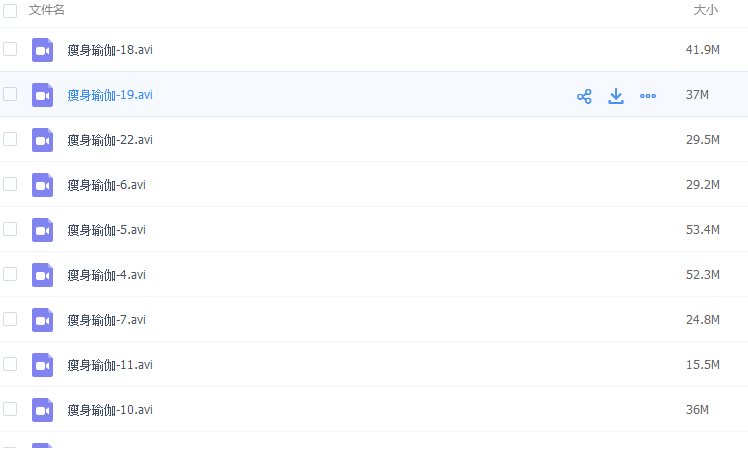Click the video icon for 瘦身瑜伽-10.avi

(42, 410)
